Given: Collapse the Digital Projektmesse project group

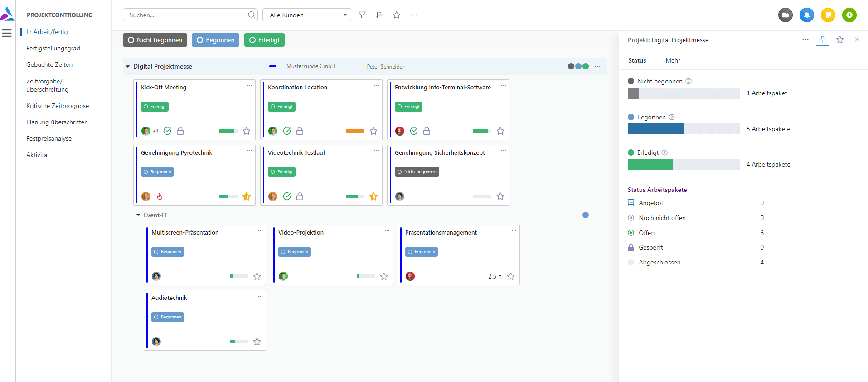Looking at the screenshot, I should [128, 67].
